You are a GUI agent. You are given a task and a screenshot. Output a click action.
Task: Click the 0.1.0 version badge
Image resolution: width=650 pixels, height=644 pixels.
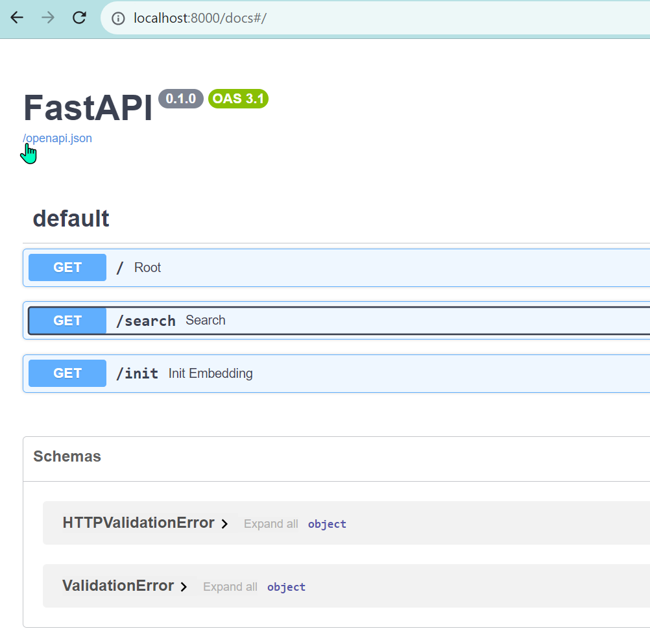point(181,99)
